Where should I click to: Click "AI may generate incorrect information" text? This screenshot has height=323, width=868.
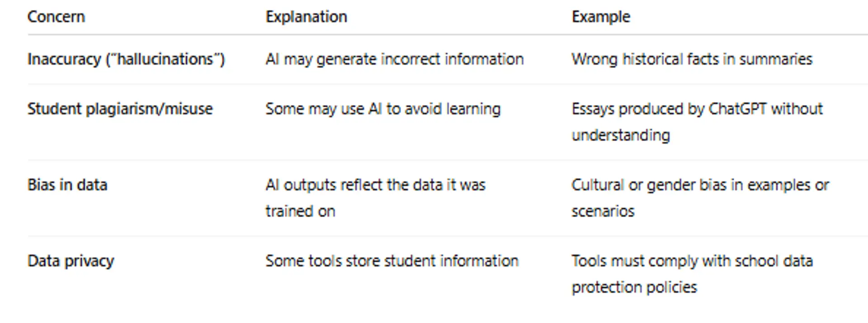[394, 59]
